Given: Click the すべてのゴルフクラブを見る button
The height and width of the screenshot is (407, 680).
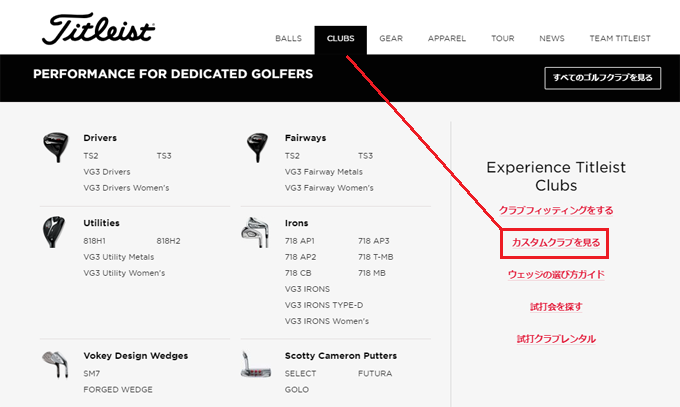Looking at the screenshot, I should 603,78.
